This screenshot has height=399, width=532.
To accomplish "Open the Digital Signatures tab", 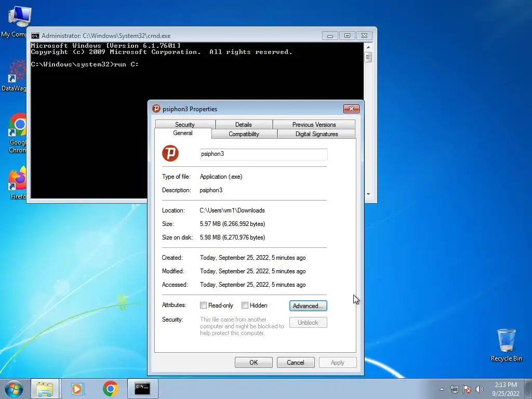I will (x=316, y=134).
